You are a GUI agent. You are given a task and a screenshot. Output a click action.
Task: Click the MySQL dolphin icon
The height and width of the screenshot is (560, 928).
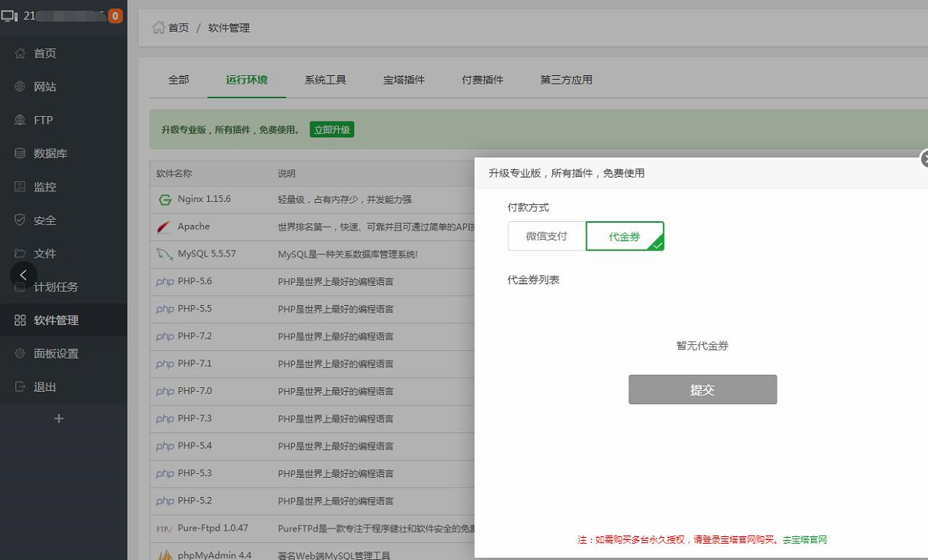click(x=164, y=254)
